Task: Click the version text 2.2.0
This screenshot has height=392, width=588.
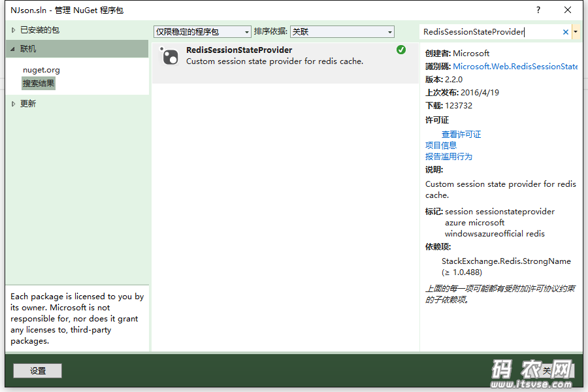Action: (454, 80)
